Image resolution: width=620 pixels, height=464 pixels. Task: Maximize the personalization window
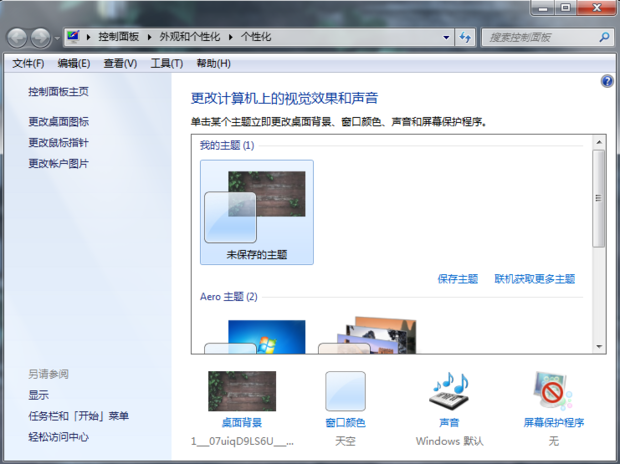tap(566, 8)
